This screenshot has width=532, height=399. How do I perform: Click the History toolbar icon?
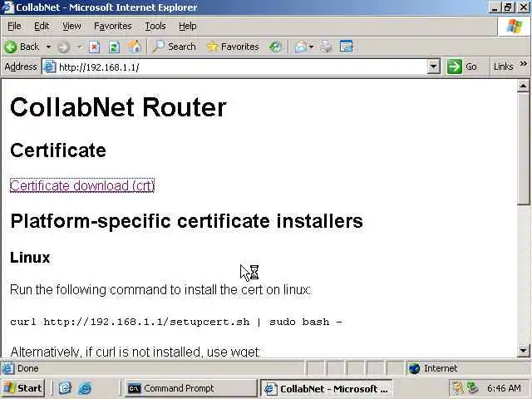coord(275,47)
